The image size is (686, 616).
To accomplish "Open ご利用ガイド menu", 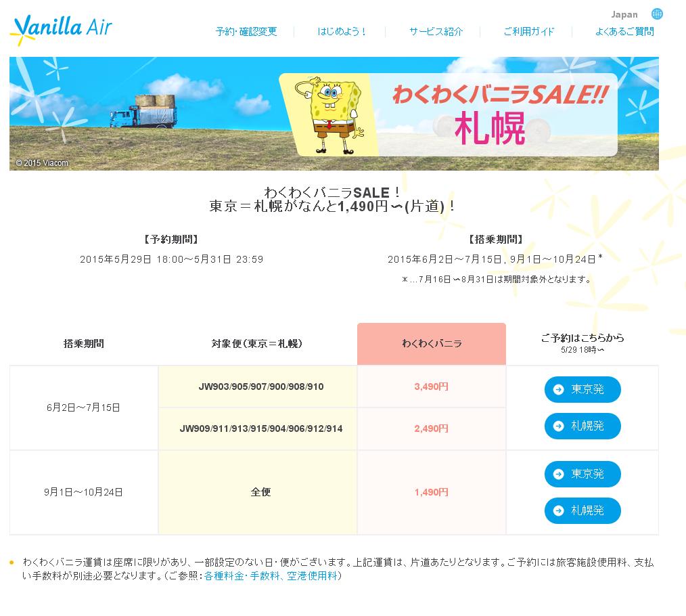I will click(528, 32).
